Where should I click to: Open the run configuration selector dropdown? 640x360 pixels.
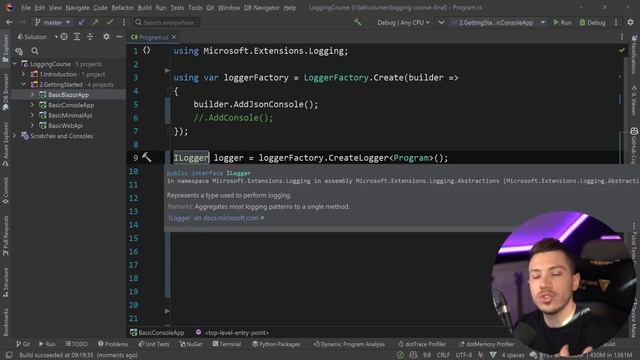point(498,22)
